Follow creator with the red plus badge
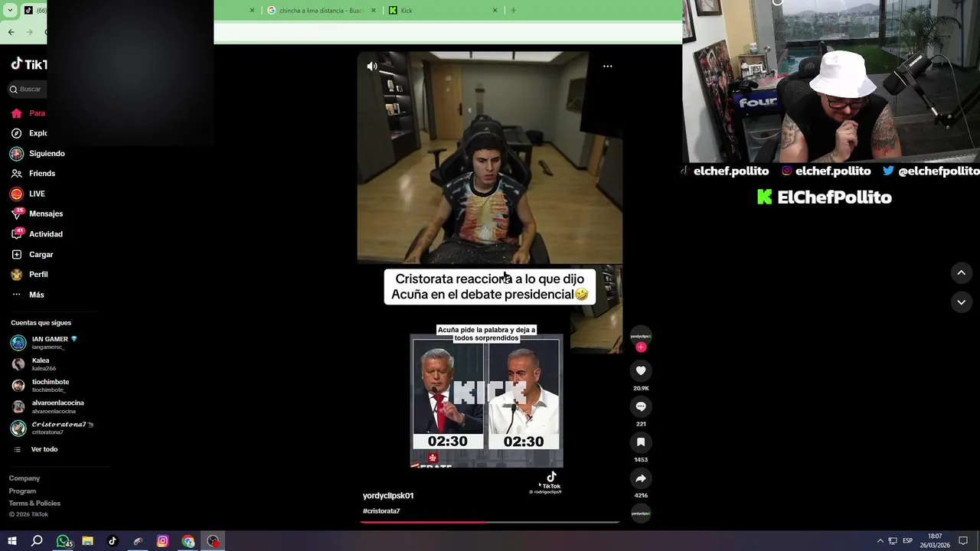Viewport: 980px width, 551px height. [641, 347]
